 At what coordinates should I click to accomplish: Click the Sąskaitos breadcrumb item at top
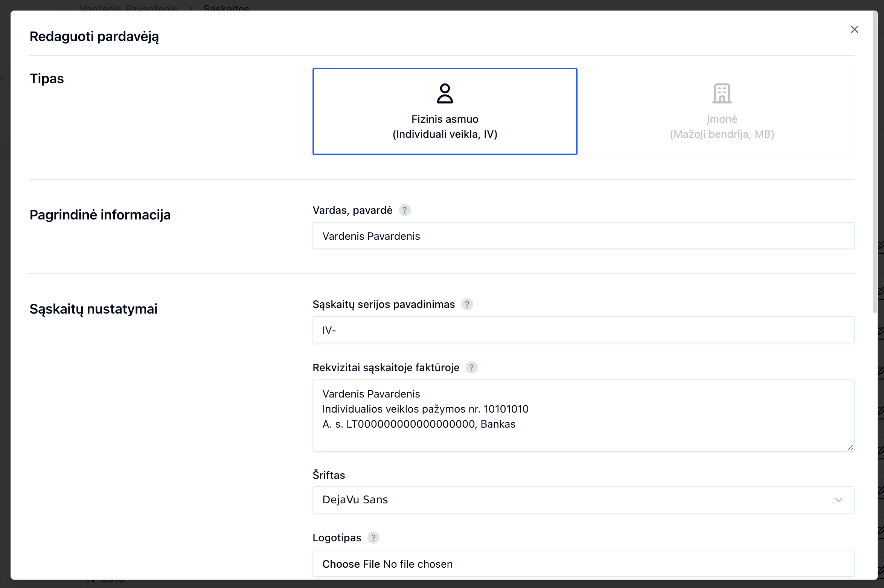pos(226,8)
